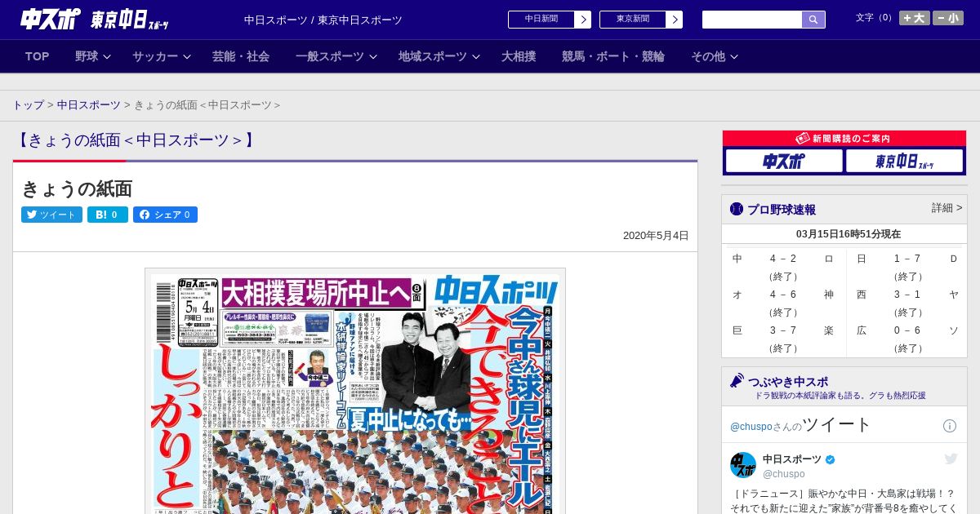This screenshot has height=514, width=980.
Task: Share article with the Twitter ツイート button
Action: [51, 215]
